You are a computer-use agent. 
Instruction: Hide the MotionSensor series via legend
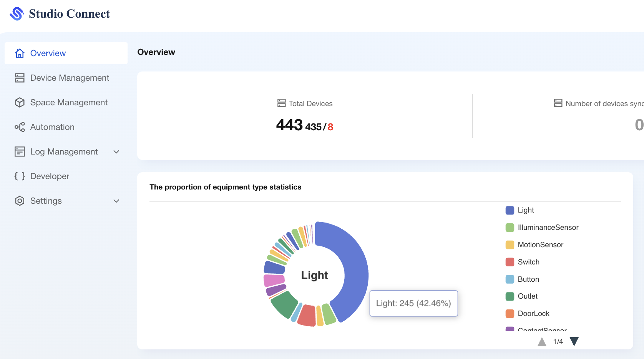(540, 245)
